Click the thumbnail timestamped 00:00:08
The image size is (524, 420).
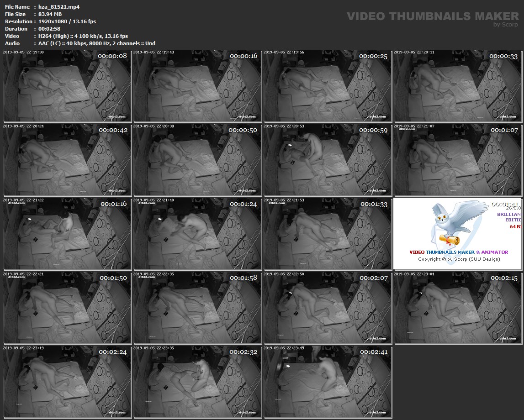point(67,86)
